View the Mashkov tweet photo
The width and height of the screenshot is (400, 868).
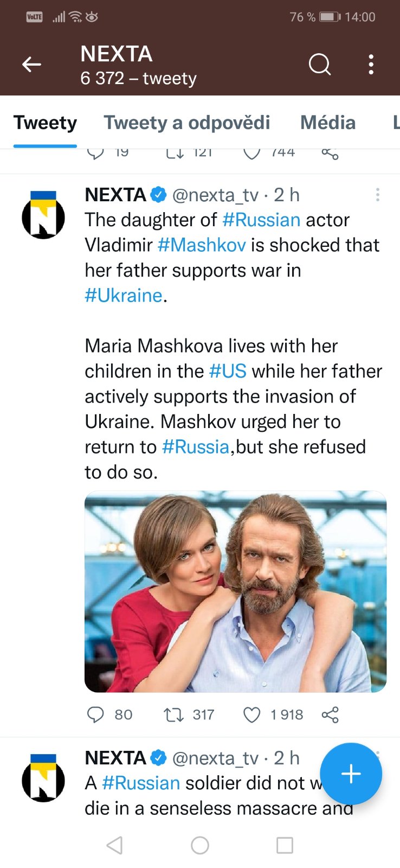[x=235, y=591]
